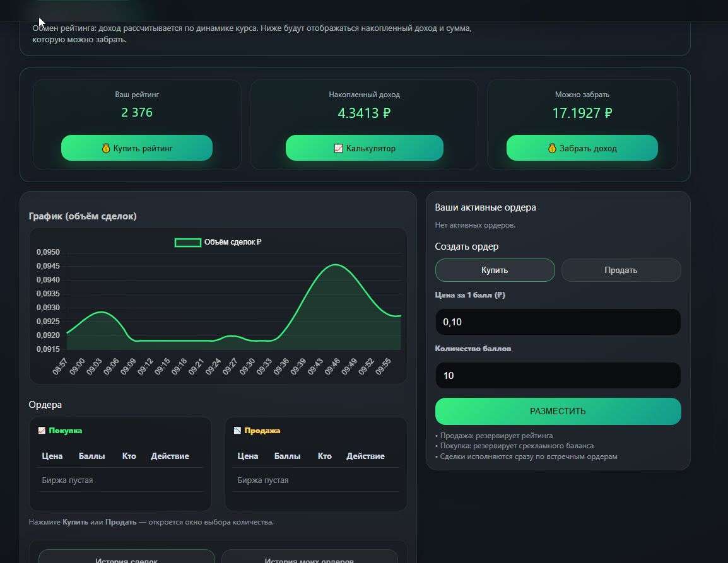Click the Нет активных ордеров message
This screenshot has height=563, width=728.
(x=475, y=225)
